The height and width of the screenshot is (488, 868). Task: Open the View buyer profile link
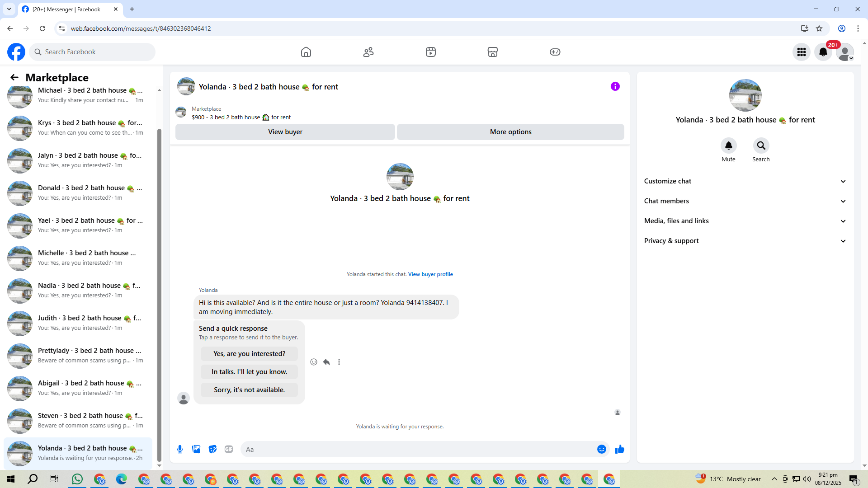click(430, 274)
